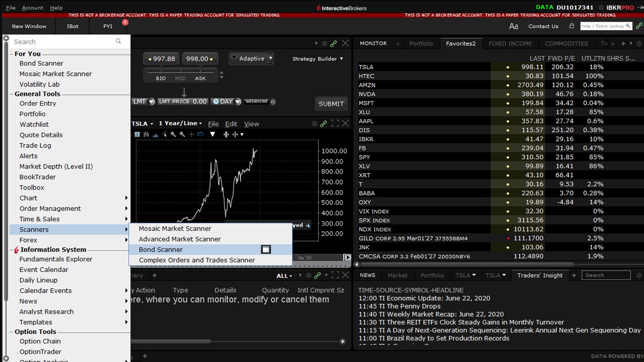Click the green link icon in order entry panel

click(334, 44)
